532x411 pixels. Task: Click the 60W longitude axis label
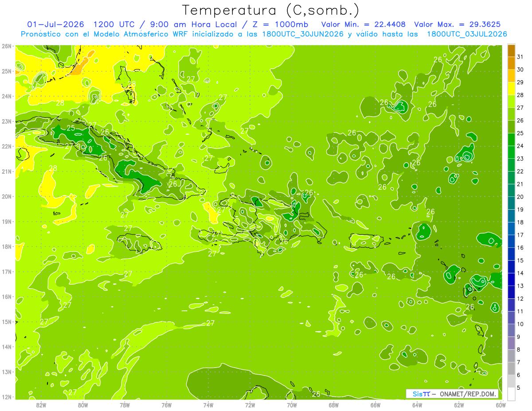tap(501, 405)
